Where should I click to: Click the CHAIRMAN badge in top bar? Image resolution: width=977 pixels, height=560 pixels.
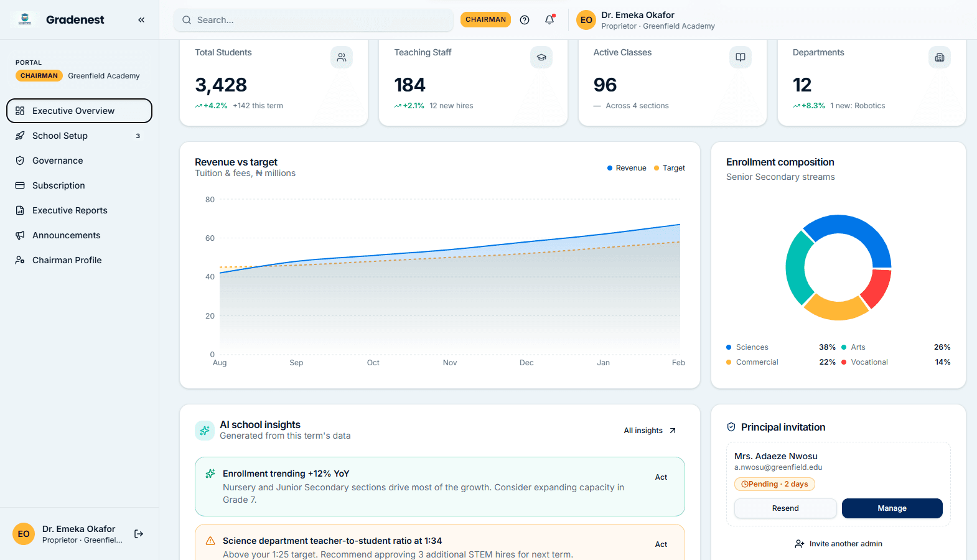(x=485, y=20)
